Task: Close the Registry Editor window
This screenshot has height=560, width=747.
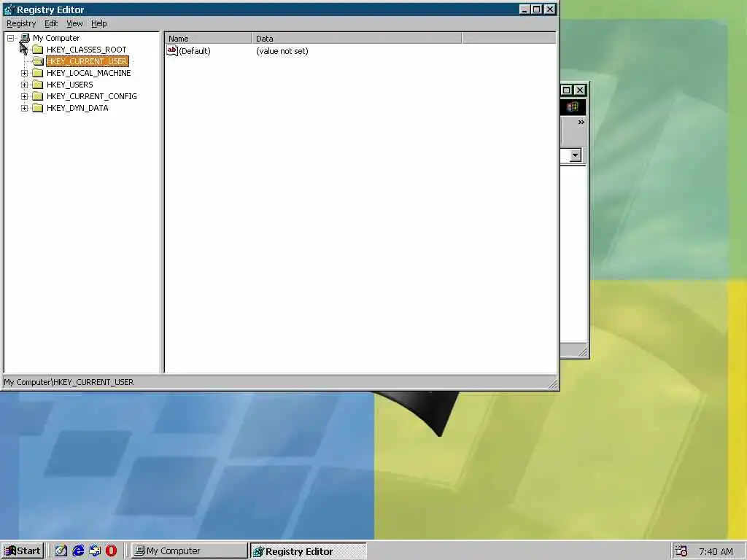Action: 550,9
